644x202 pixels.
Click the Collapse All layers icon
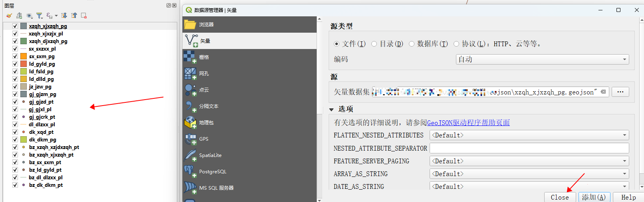coord(74,16)
